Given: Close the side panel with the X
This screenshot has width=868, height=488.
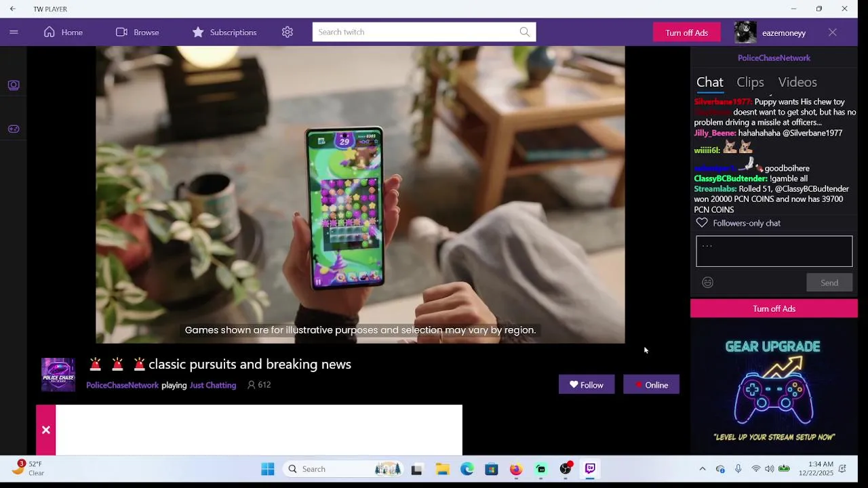Looking at the screenshot, I should point(832,33).
